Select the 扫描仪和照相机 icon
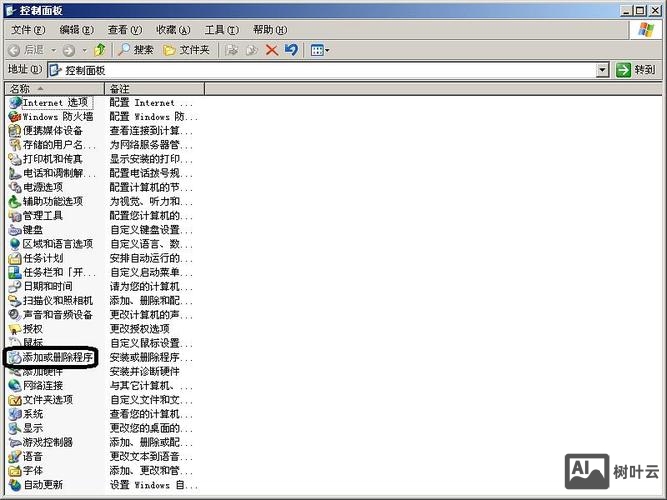Screen dimensions: 667x500 (x=15, y=300)
